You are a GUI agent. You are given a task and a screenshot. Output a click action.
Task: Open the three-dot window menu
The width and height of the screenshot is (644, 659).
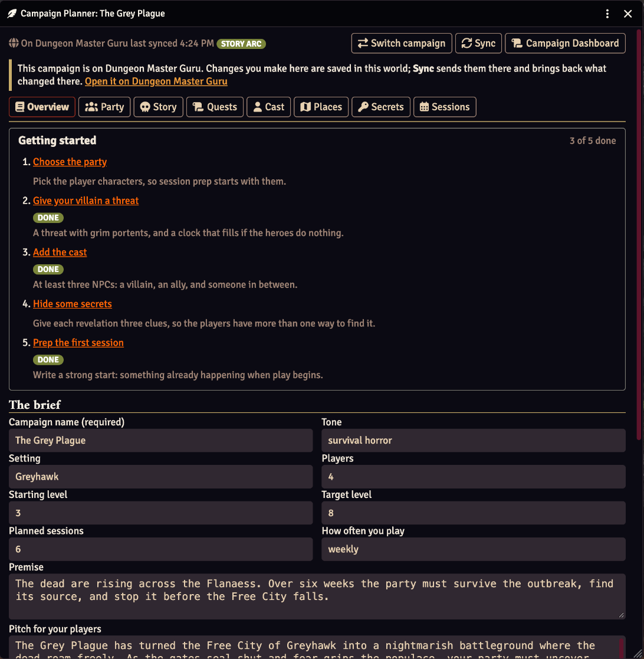point(607,14)
